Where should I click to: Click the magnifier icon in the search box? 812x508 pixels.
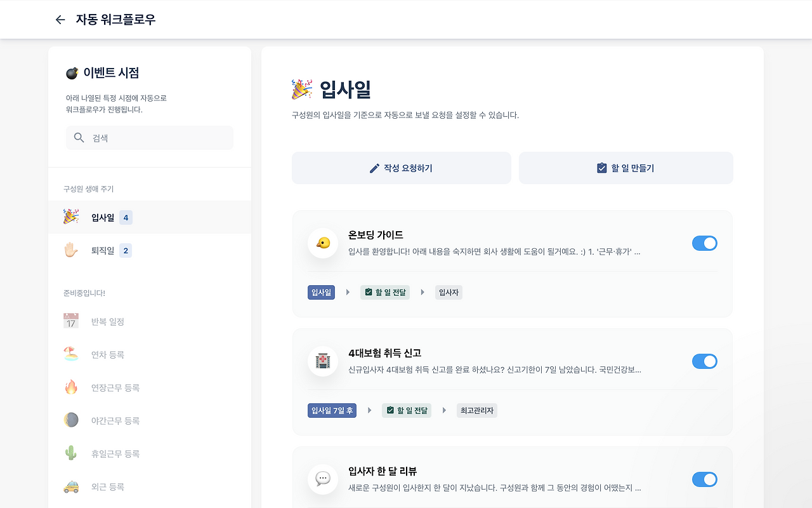[79, 138]
